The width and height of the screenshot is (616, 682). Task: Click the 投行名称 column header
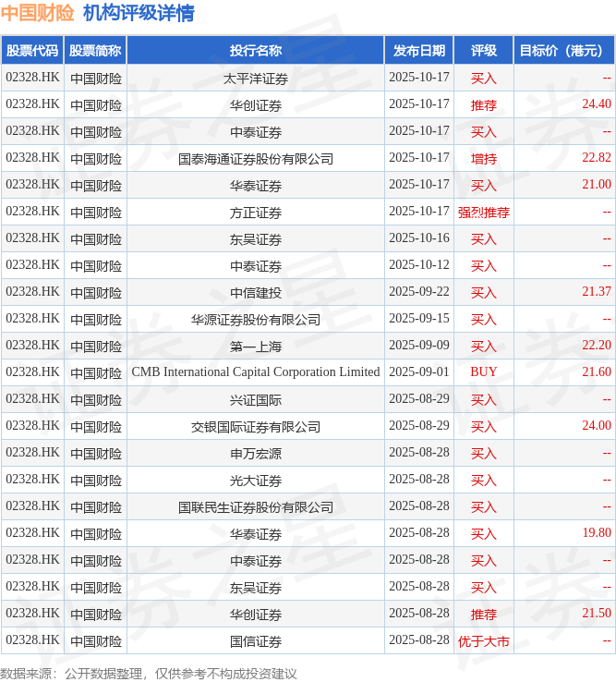tap(256, 51)
